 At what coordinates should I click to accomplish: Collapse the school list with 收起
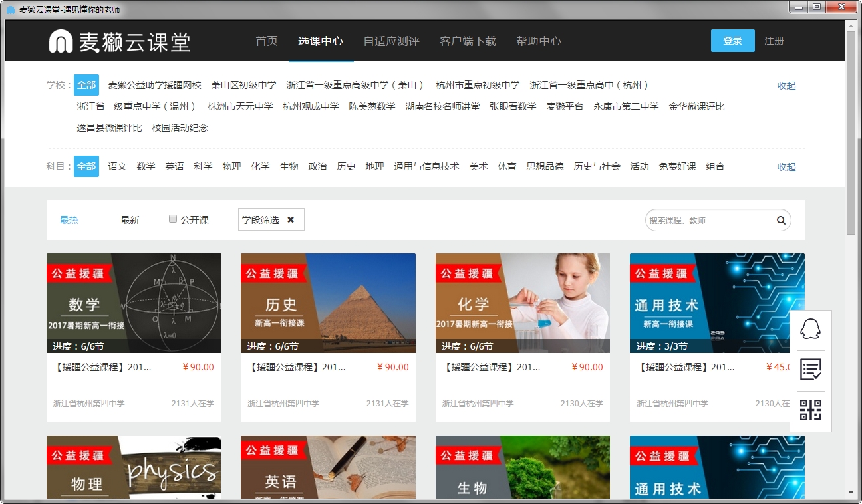click(x=786, y=85)
